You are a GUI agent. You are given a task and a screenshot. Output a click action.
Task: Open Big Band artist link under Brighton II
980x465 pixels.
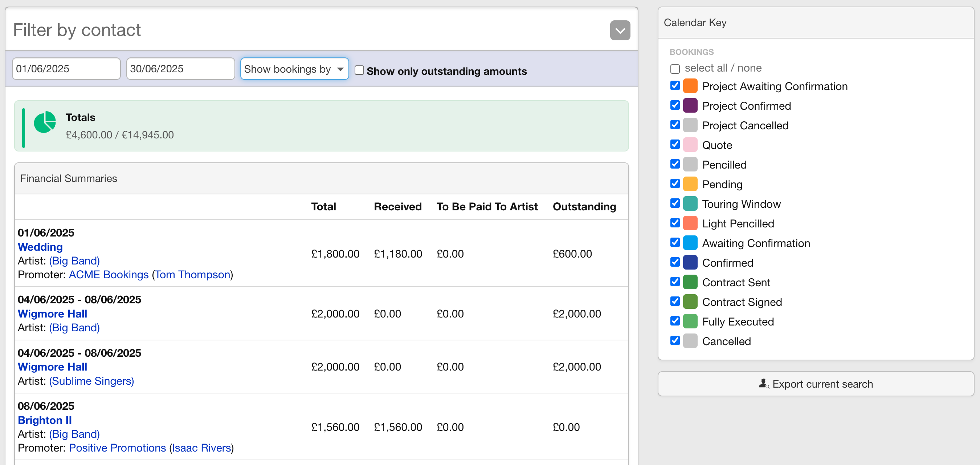click(74, 434)
